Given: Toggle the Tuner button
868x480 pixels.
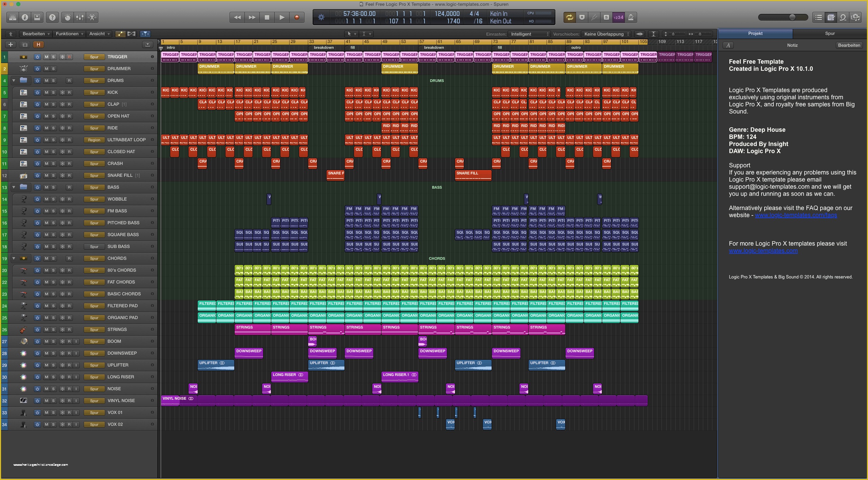Looking at the screenshot, I should click(594, 17).
